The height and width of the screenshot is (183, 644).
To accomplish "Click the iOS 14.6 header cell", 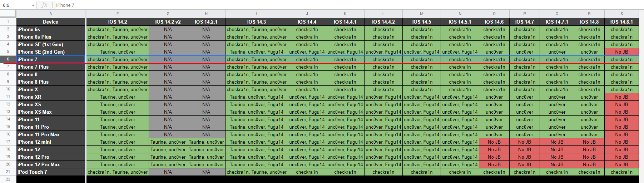I will tap(494, 22).
